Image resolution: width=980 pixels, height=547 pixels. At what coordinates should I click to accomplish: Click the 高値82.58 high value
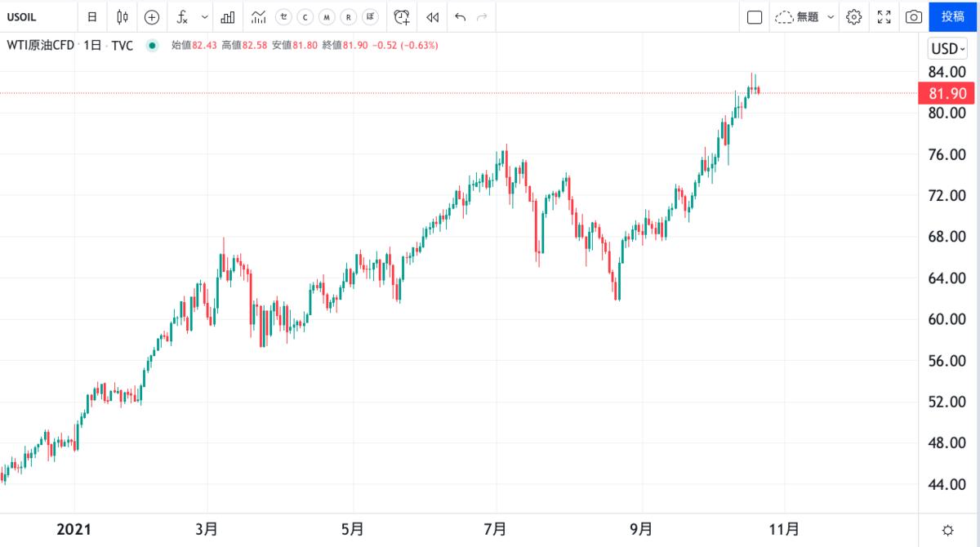pyautogui.click(x=244, y=46)
